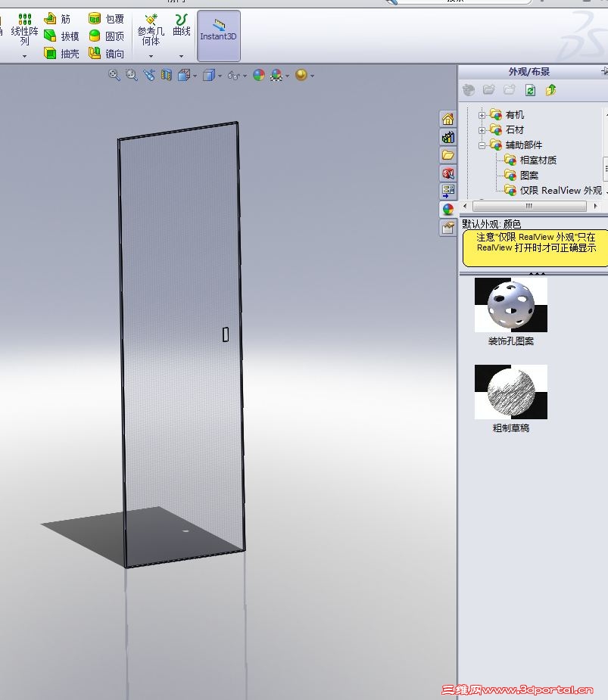Open the Hide/Show Items dropdown arrow
This screenshot has height=700, width=608.
pos(245,76)
